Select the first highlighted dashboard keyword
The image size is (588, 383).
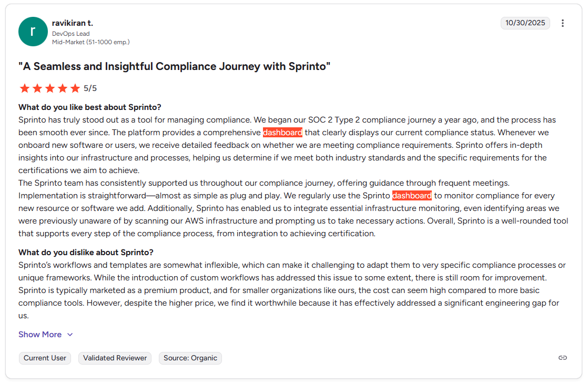[283, 132]
